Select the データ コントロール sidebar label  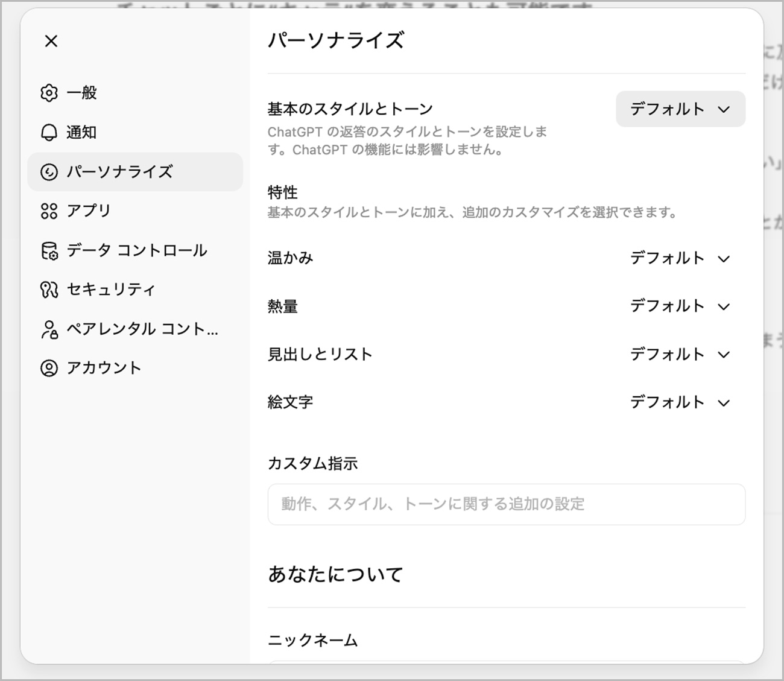137,250
